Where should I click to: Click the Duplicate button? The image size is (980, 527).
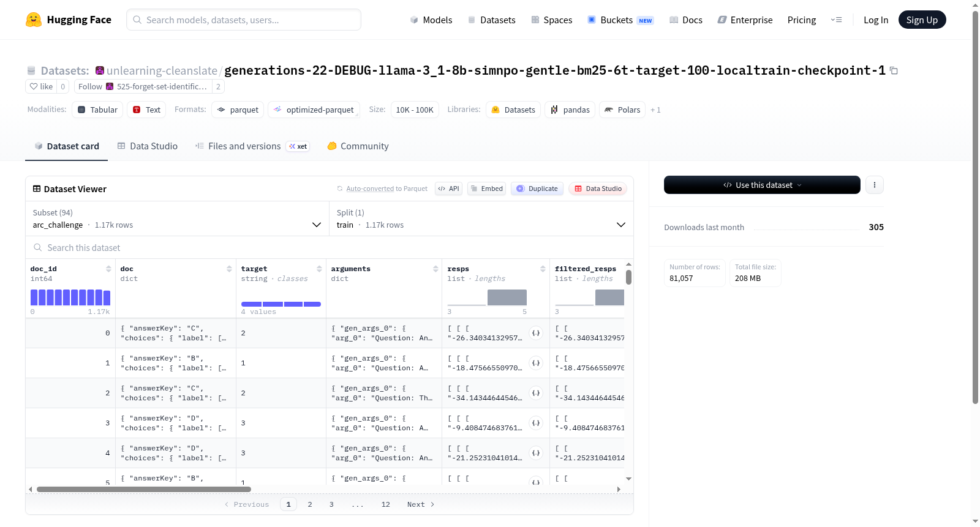537,189
